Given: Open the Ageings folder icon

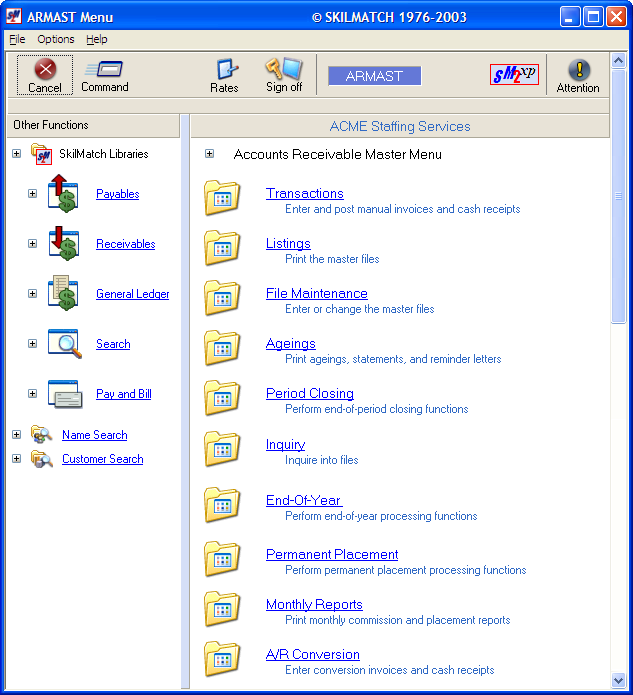Looking at the screenshot, I should pyautogui.click(x=222, y=348).
